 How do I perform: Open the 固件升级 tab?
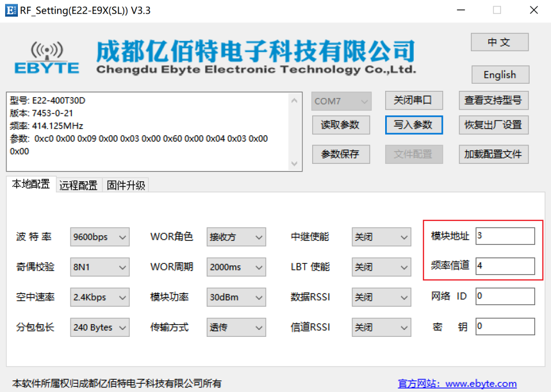pos(126,185)
